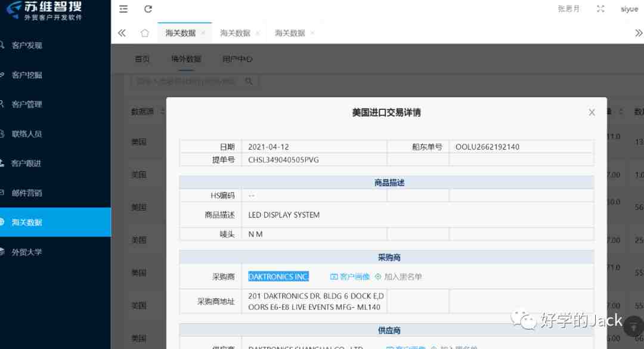Open 邮件营销 in the sidebar
The image size is (644, 349).
(27, 193)
